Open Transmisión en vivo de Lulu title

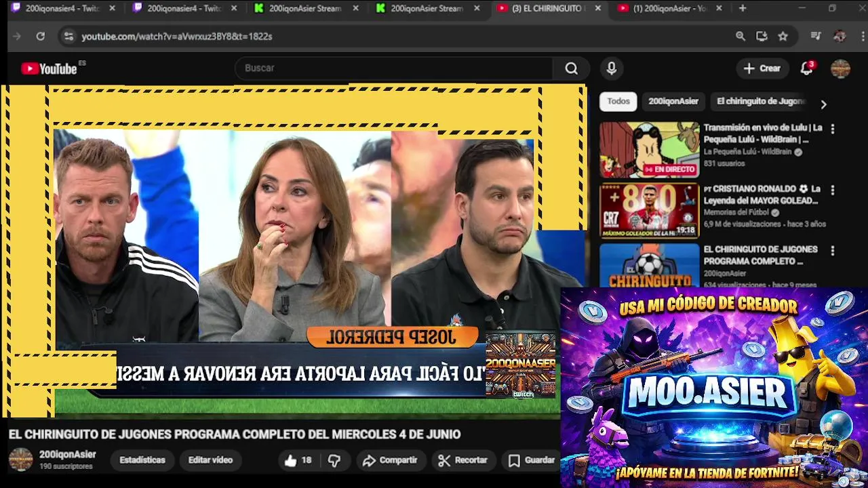coord(763,134)
